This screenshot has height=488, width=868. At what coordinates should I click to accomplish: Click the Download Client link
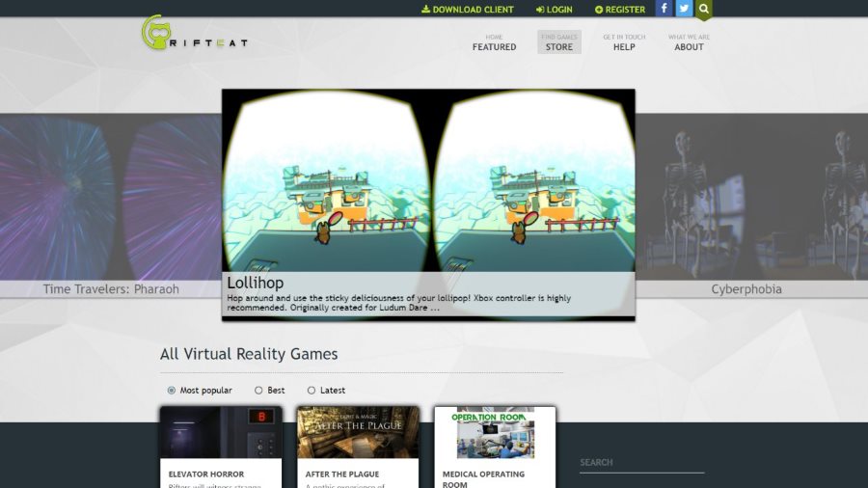tap(467, 10)
